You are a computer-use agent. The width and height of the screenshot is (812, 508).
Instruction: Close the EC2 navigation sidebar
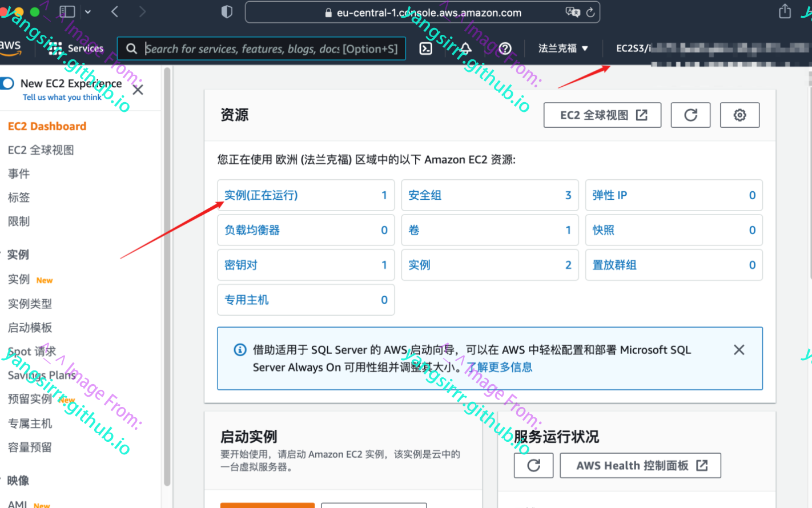coord(138,90)
